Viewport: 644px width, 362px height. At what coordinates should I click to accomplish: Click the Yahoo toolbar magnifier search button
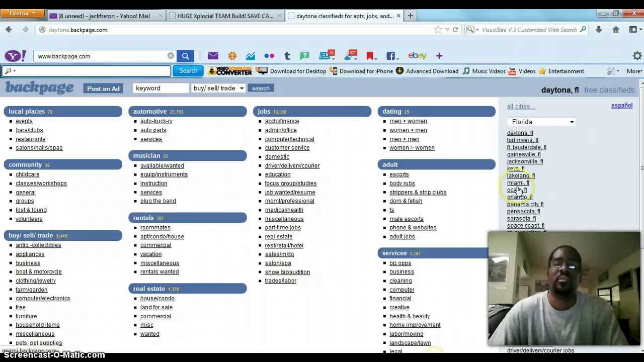click(x=186, y=56)
